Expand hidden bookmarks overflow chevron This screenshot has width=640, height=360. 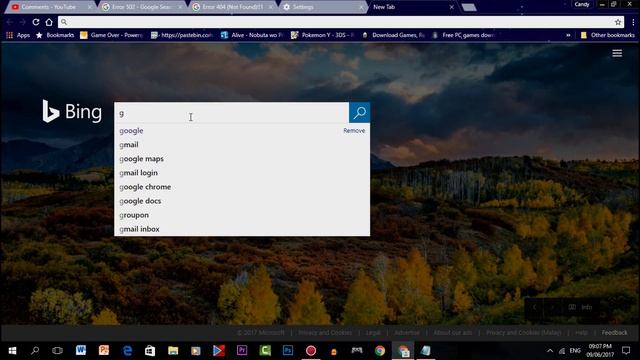click(568, 35)
